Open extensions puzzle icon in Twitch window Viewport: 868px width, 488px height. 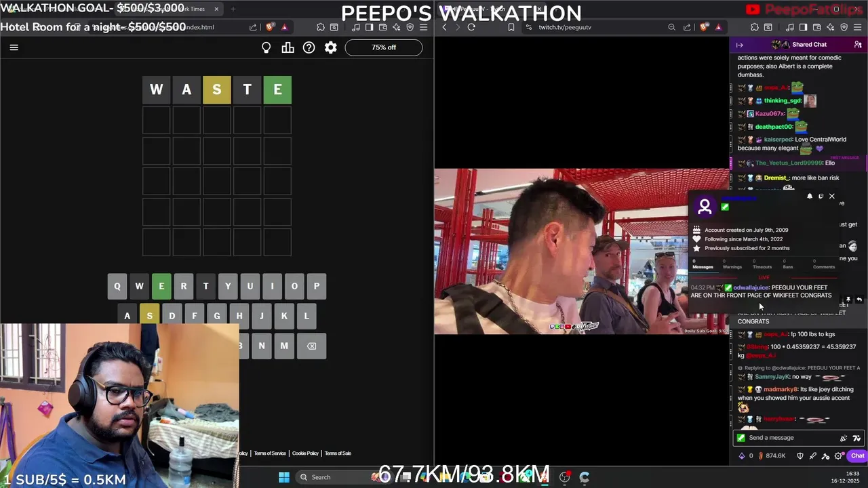[x=755, y=27]
